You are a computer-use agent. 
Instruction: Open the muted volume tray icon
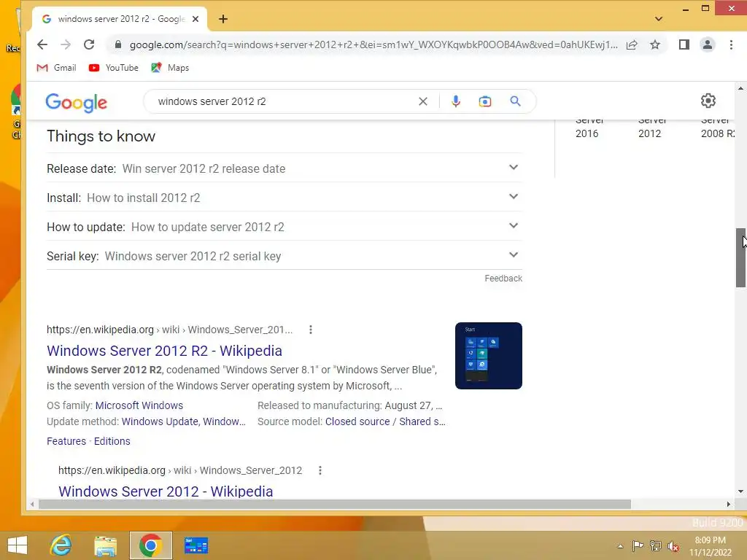pos(673,546)
